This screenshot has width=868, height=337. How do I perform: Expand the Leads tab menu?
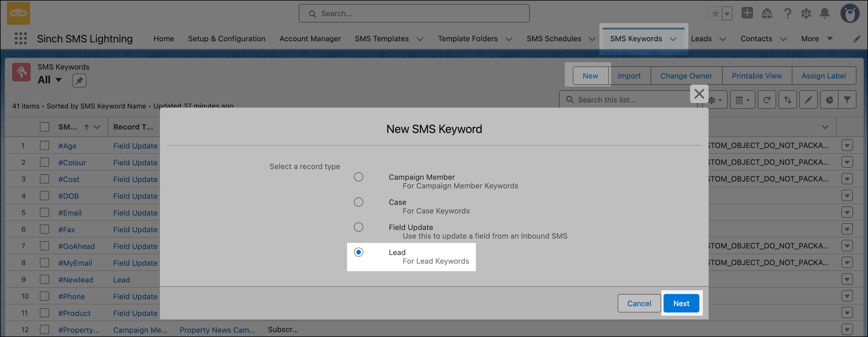tap(723, 39)
